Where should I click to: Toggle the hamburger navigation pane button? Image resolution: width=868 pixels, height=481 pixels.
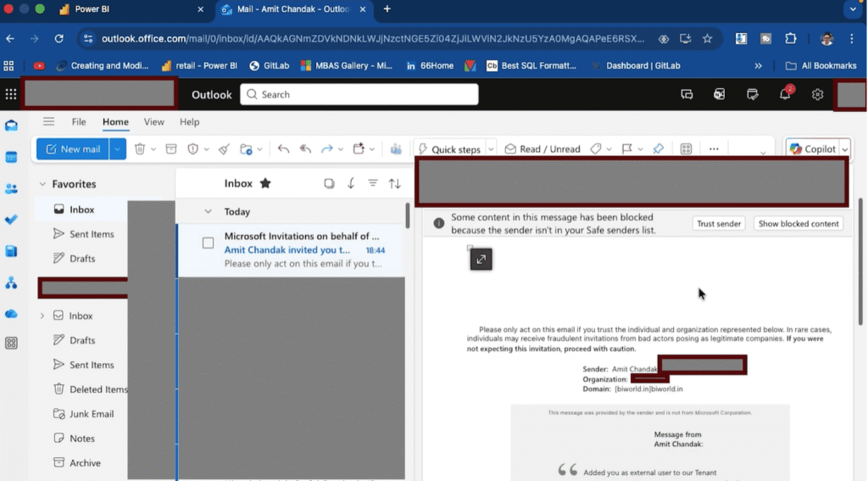tap(48, 121)
